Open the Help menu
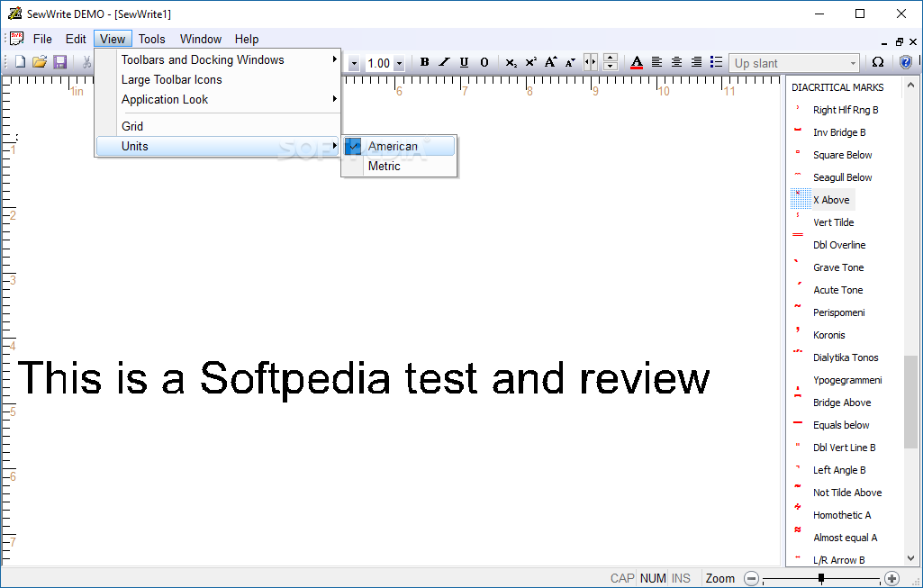This screenshot has width=923, height=588. 247,39
